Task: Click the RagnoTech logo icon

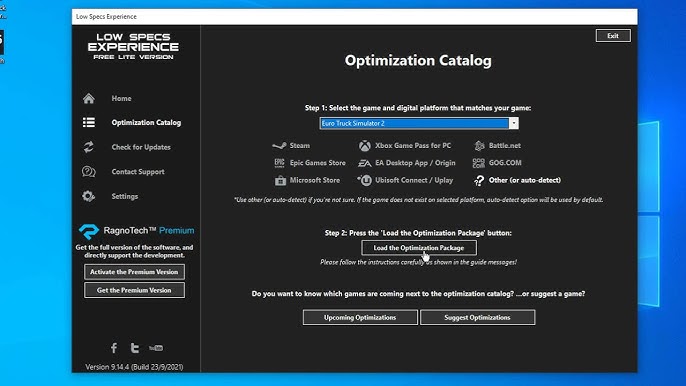Action: point(89,231)
